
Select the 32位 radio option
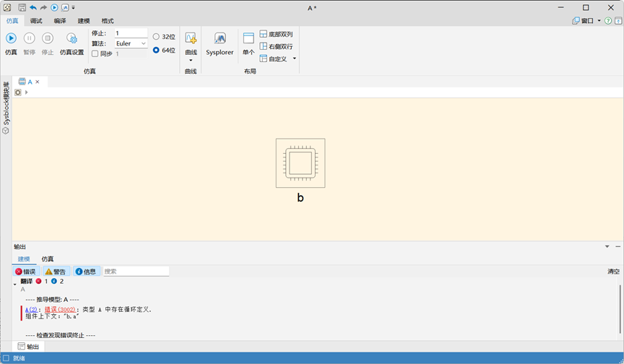click(x=156, y=37)
